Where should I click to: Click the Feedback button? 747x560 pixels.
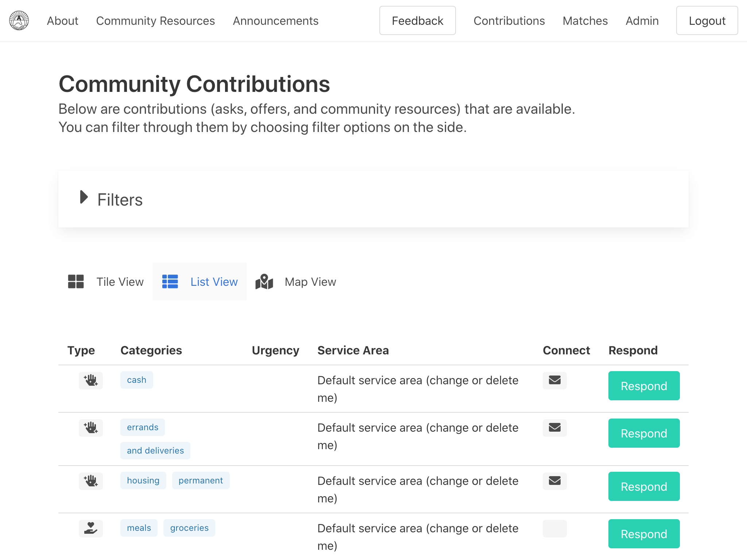[x=417, y=21]
